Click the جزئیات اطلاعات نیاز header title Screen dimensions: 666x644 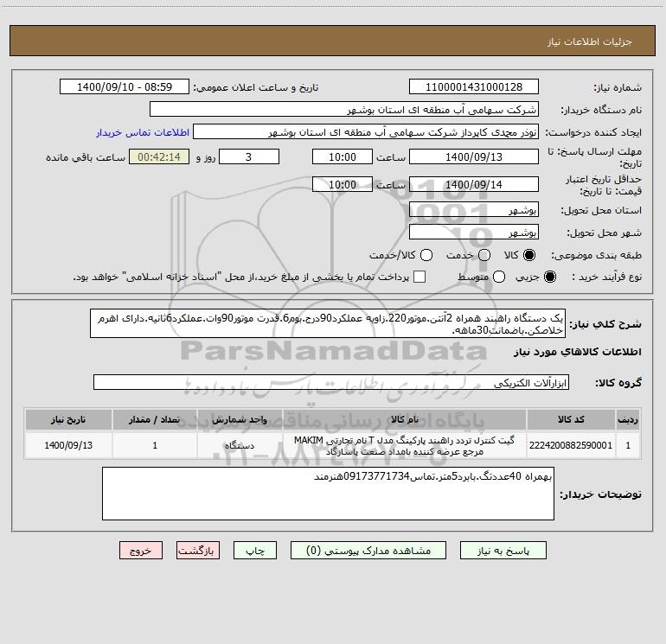[x=590, y=41]
